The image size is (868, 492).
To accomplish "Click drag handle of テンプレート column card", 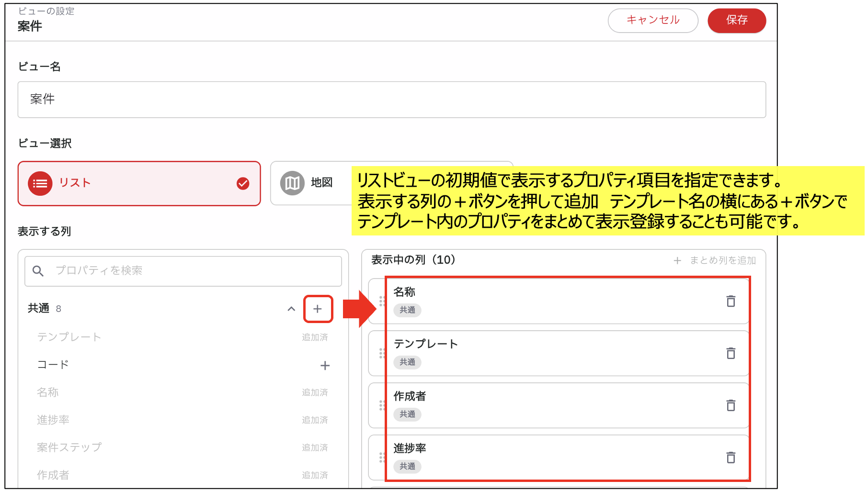I will click(x=382, y=353).
